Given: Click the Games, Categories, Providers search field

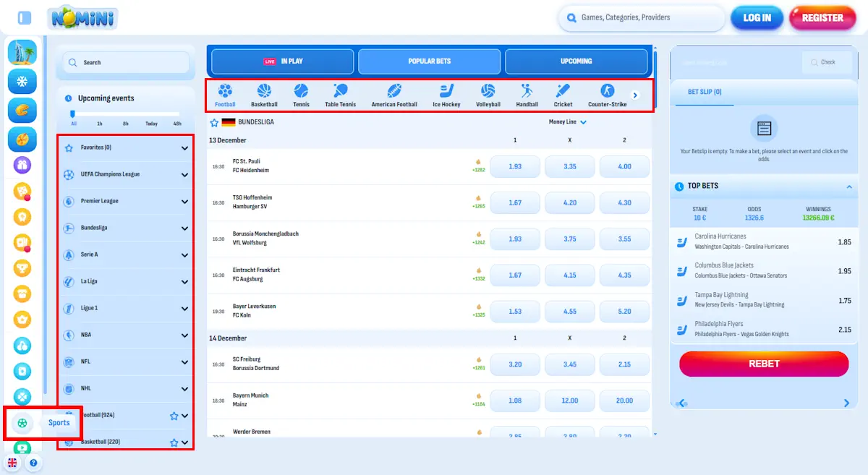Looking at the screenshot, I should (x=641, y=17).
